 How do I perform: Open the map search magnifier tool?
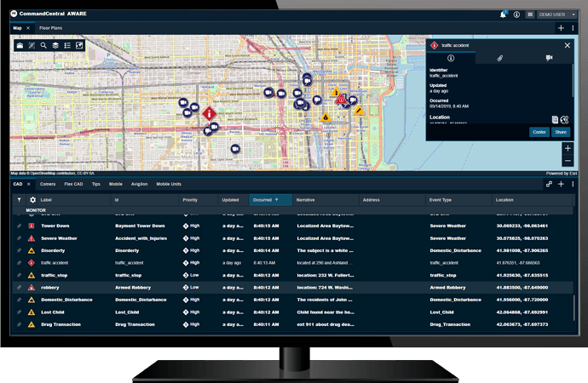coord(43,45)
